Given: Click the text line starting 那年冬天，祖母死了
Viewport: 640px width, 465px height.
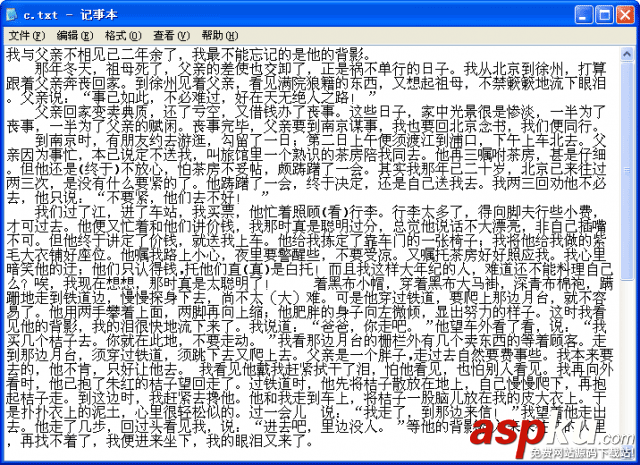Looking at the screenshot, I should point(320,69).
